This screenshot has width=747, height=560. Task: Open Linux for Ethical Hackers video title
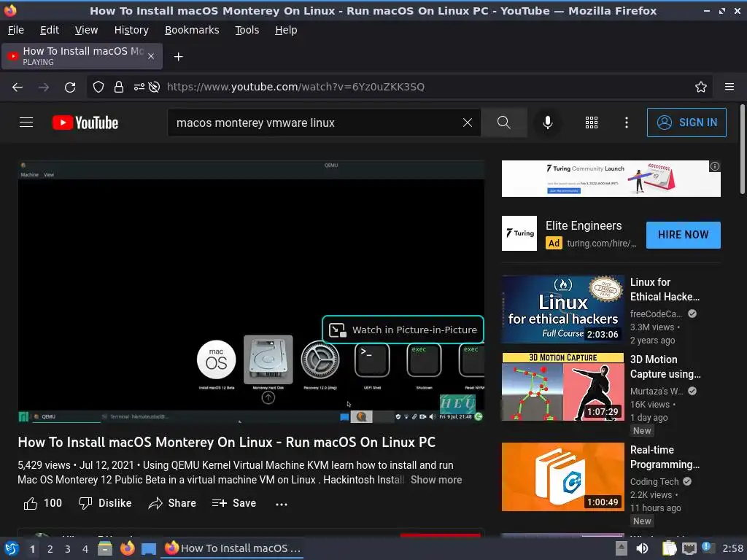click(665, 289)
